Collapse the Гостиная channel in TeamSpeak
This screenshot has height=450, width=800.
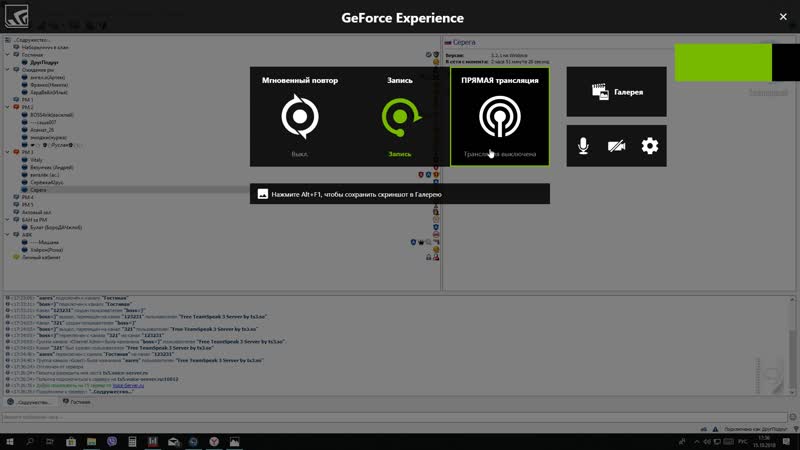click(8, 55)
